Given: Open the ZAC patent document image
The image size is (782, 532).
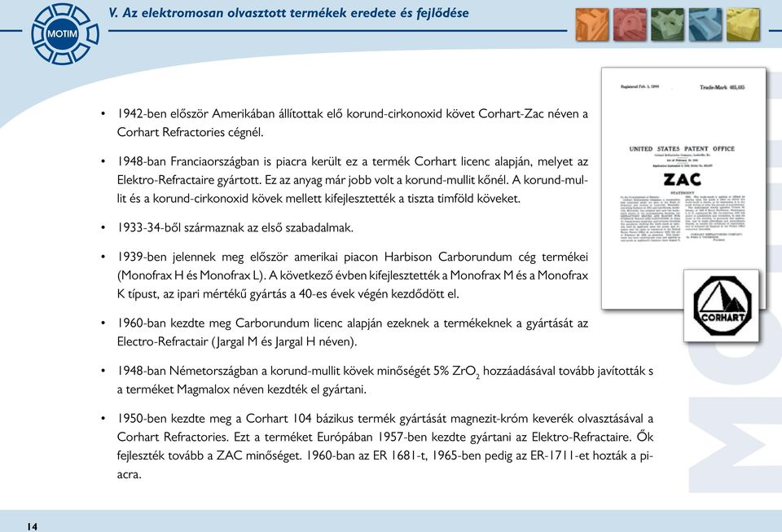Looking at the screenshot, I should click(683, 188).
